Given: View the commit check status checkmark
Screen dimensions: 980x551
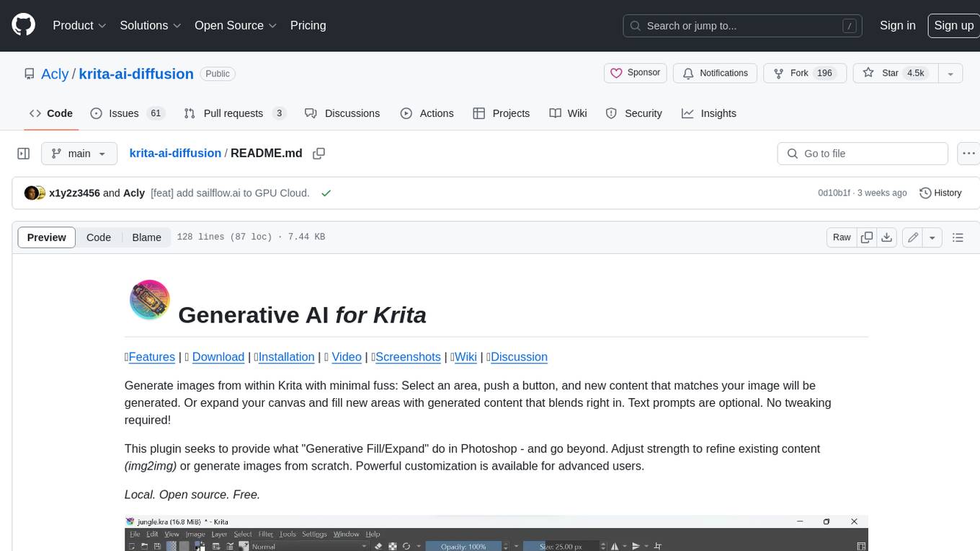Looking at the screenshot, I should pos(326,193).
